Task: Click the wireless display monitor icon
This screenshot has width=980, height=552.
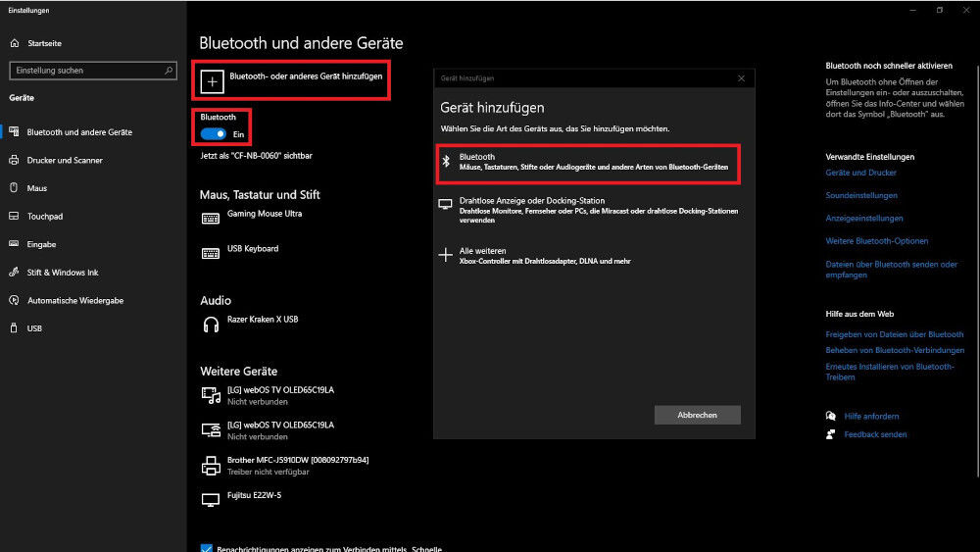Action: (x=447, y=205)
